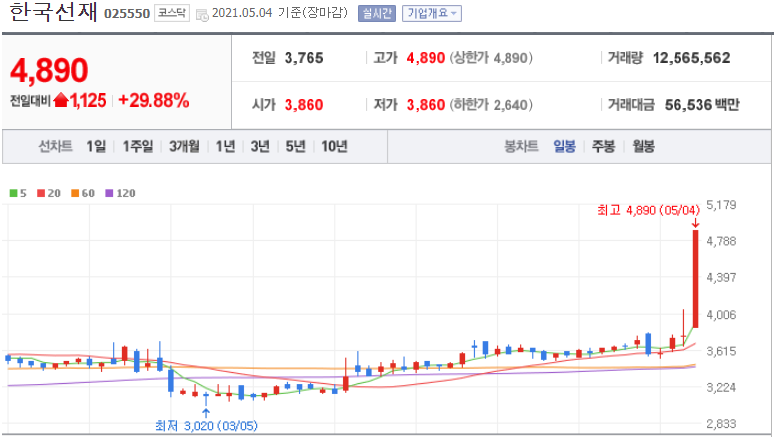Click the 최고 4,890 (05/04) chart label
The image size is (774, 437).
649,210
